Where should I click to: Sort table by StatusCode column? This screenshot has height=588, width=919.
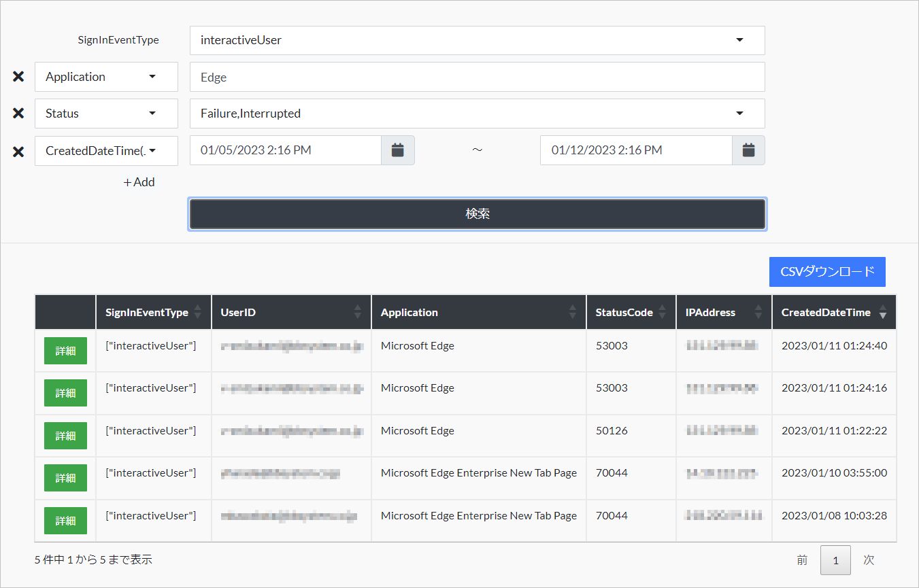(x=630, y=313)
